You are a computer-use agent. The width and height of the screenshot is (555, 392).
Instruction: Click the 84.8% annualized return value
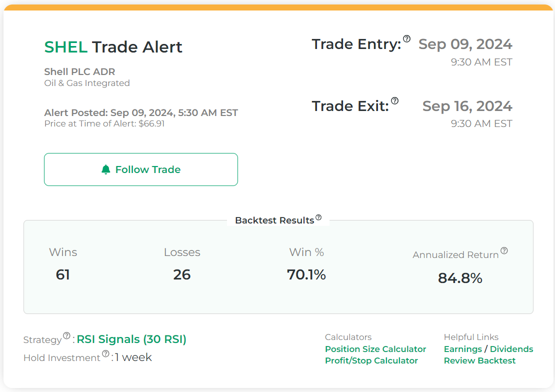[x=460, y=278]
